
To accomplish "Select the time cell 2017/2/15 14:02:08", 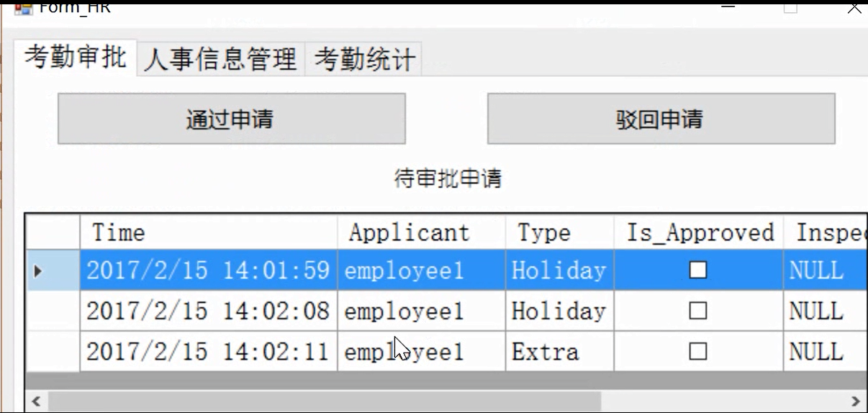I will click(x=209, y=311).
